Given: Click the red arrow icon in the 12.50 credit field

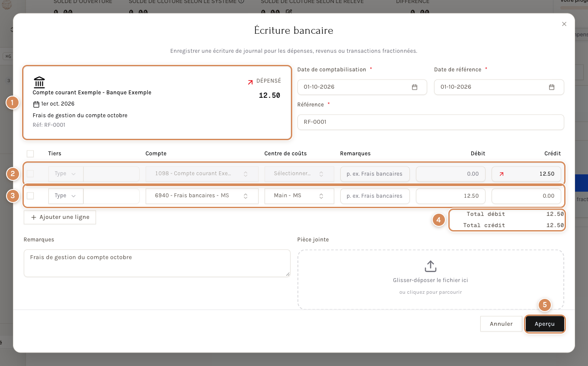Looking at the screenshot, I should [x=502, y=174].
